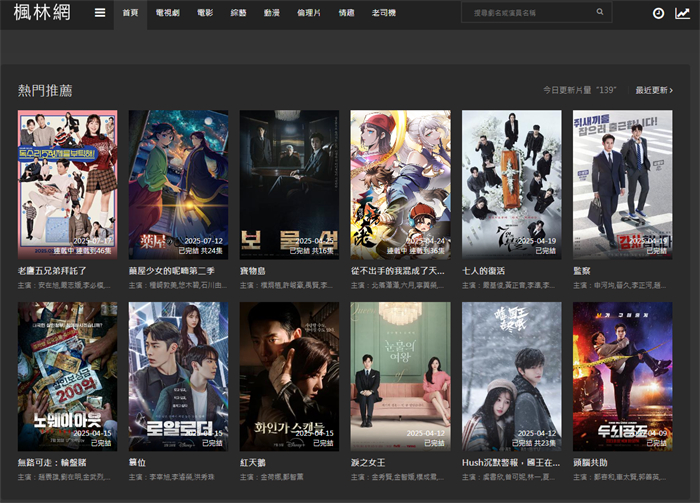Click the 無路可走：輪盤賭 title link
This screenshot has height=503, width=700.
pyautogui.click(x=52, y=463)
